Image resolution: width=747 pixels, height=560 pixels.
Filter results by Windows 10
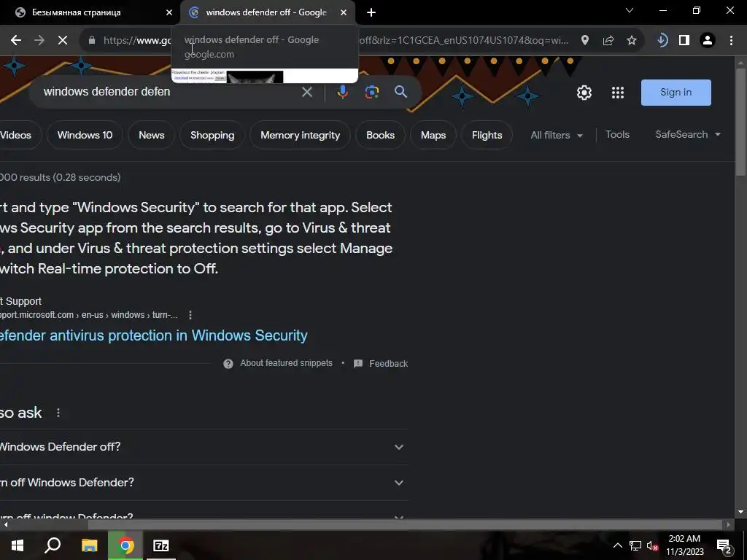85,135
